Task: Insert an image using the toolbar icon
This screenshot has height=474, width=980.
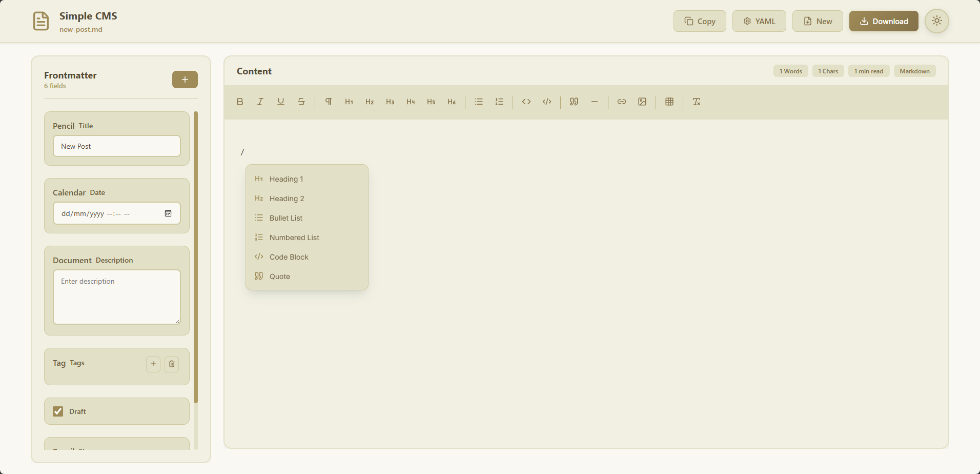Action: (642, 102)
